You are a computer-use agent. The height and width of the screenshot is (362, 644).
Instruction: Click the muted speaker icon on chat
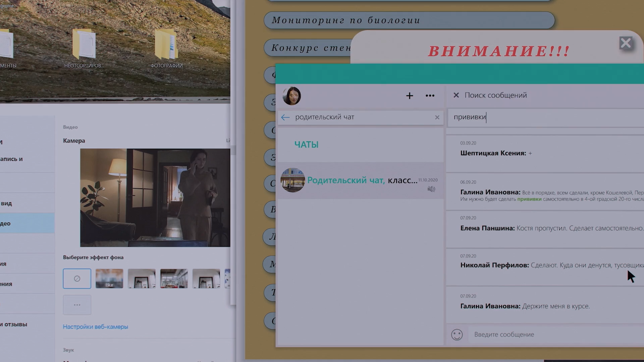(431, 189)
